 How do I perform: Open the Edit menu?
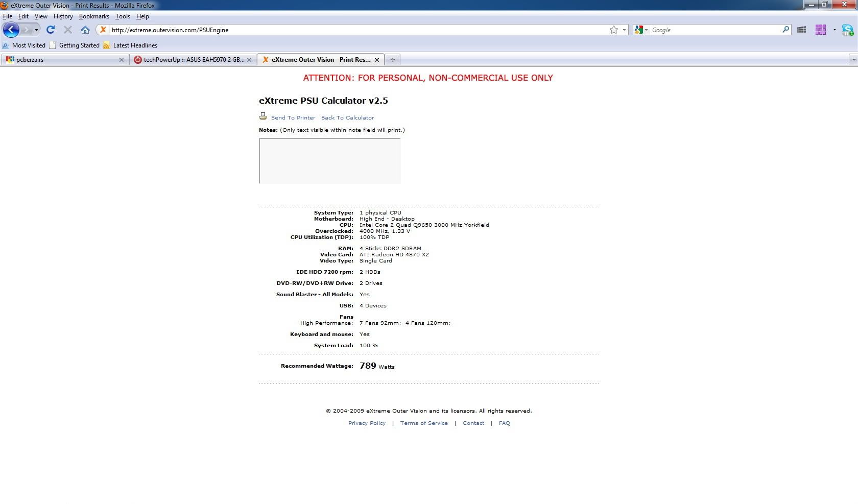(23, 16)
